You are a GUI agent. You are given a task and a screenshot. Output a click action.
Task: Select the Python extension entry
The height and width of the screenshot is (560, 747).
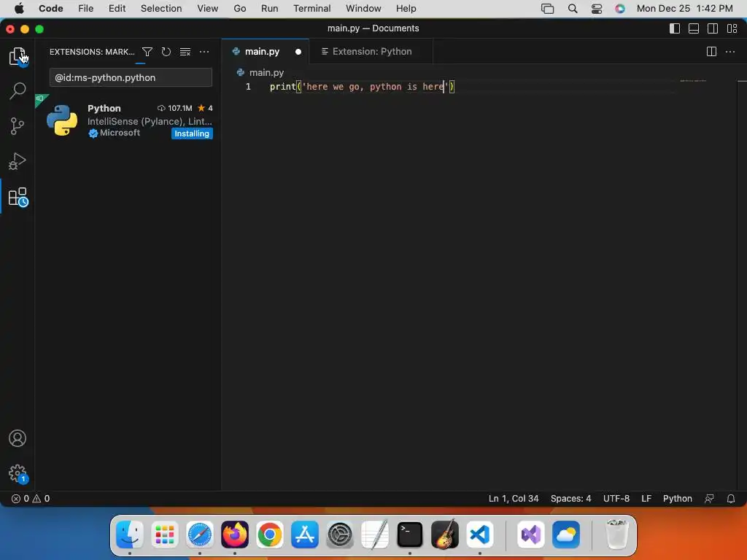point(127,120)
